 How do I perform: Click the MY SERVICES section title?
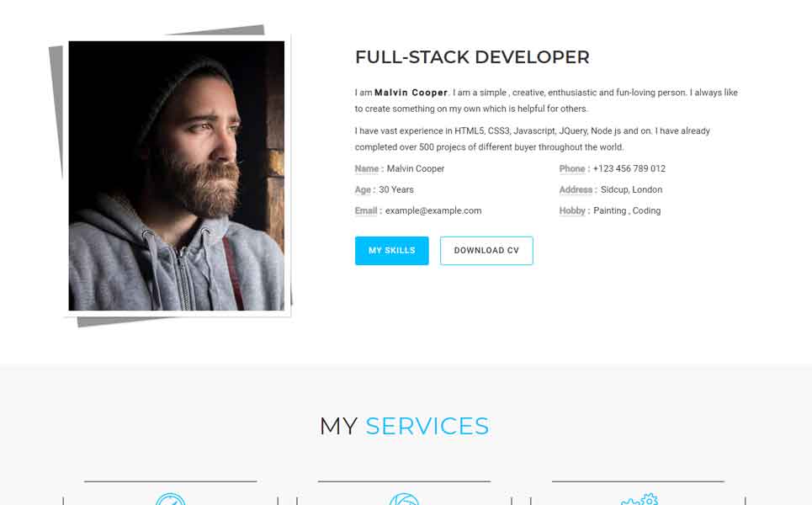(x=405, y=426)
